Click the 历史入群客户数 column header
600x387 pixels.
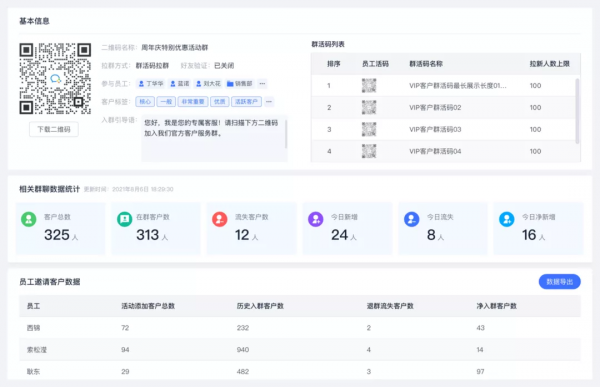click(x=260, y=306)
